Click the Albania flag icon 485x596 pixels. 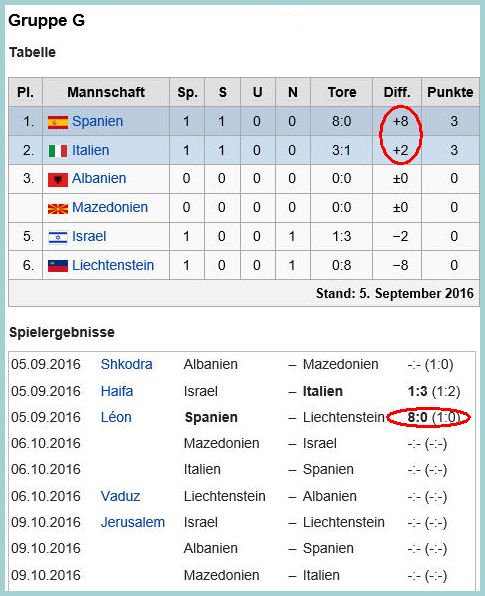click(x=58, y=179)
